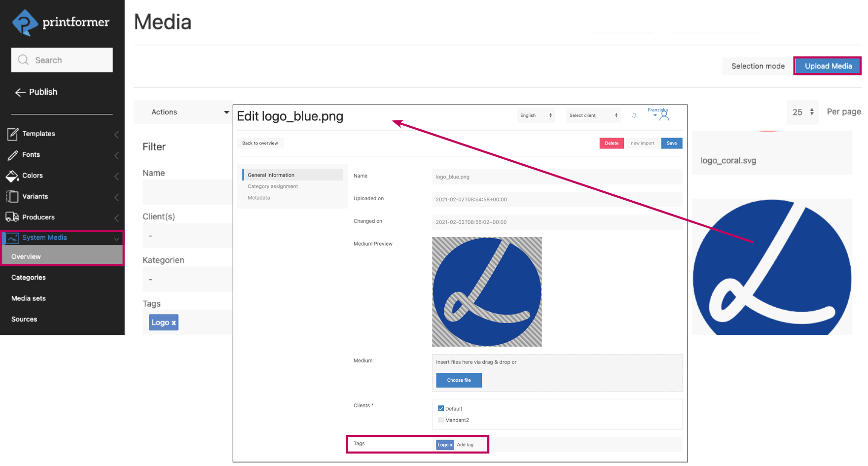This screenshot has height=466, width=868.
Task: Click the Search input field
Action: click(62, 60)
